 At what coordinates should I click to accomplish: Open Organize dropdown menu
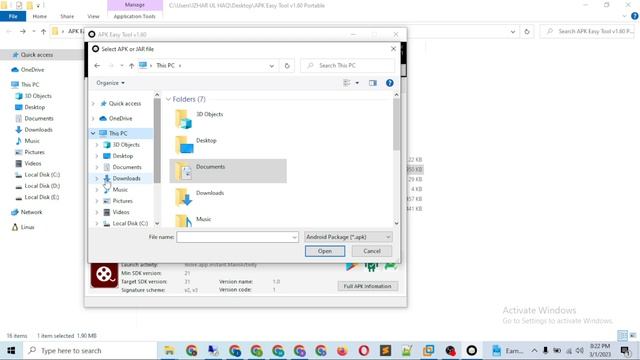pyautogui.click(x=110, y=83)
